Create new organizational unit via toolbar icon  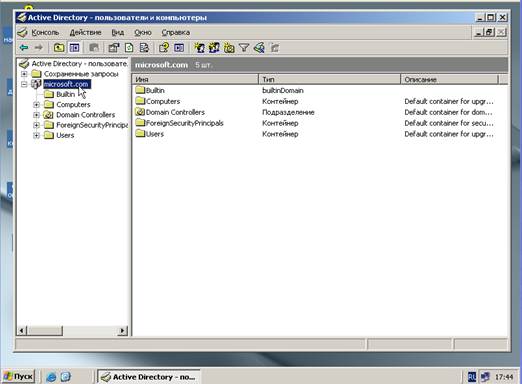229,48
